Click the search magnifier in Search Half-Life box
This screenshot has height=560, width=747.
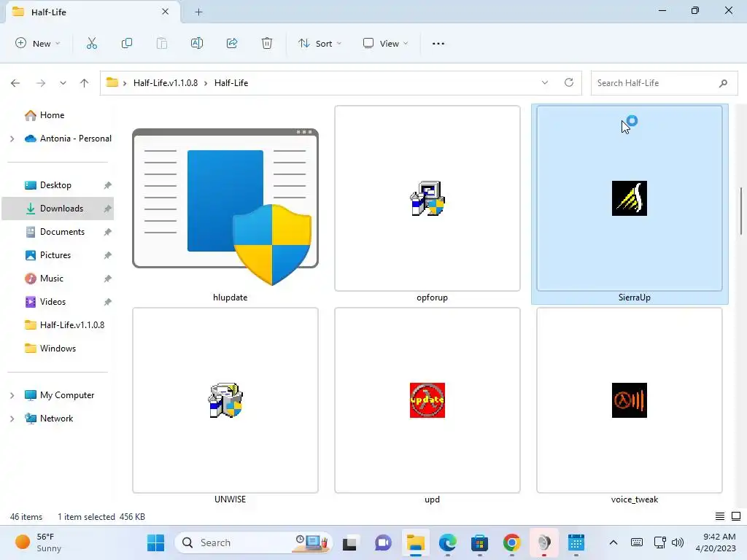[x=723, y=83]
